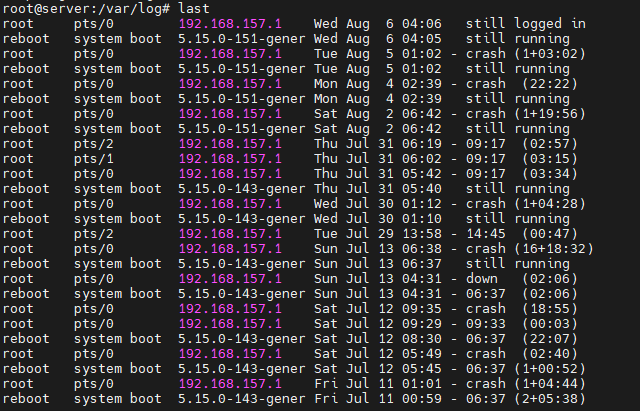Image resolution: width=640 pixels, height=411 pixels.
Task: Click session duration (00:47)
Action: point(550,234)
